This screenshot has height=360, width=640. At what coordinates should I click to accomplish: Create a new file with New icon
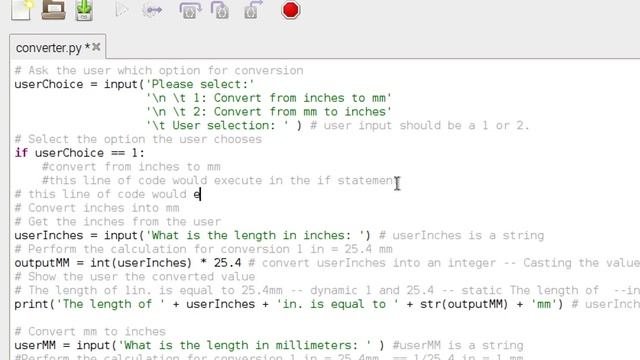click(22, 9)
